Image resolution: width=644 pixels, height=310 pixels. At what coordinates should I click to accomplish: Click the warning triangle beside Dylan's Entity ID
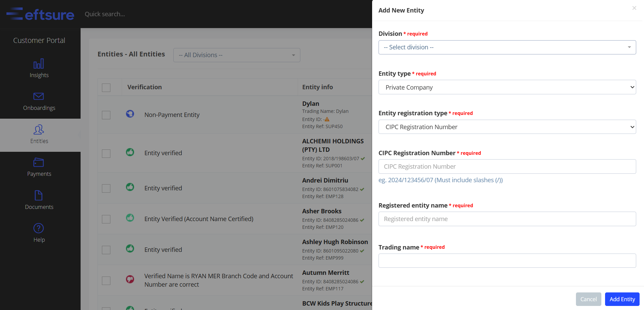pos(327,119)
